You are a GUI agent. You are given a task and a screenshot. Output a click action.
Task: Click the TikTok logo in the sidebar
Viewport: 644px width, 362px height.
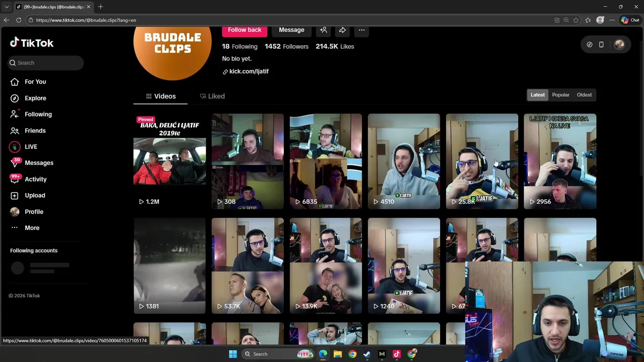click(32, 43)
